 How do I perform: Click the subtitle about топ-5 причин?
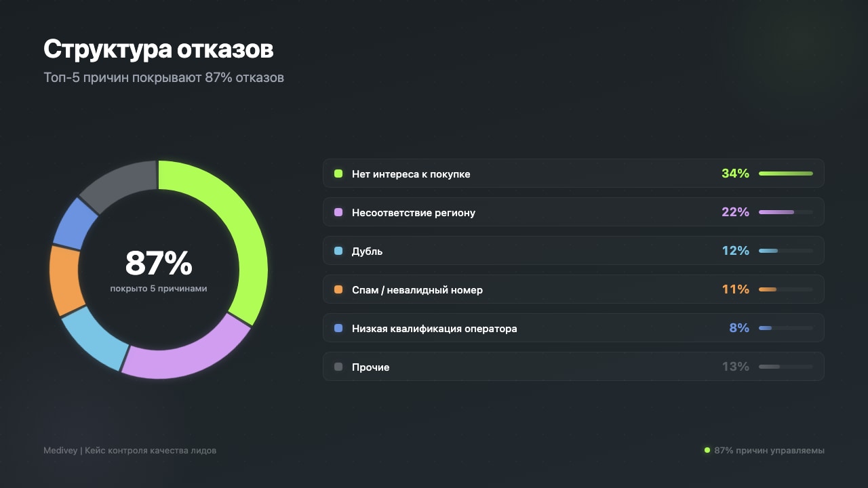(163, 77)
